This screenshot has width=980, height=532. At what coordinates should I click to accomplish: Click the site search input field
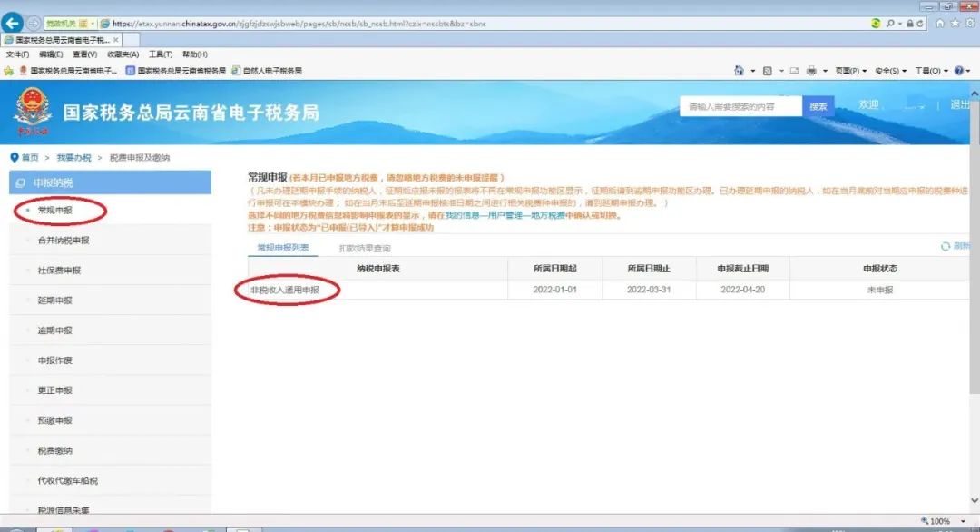(740, 106)
